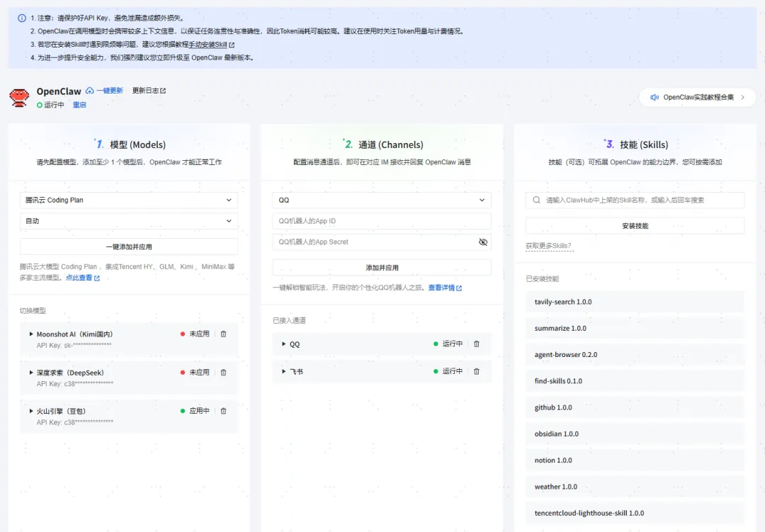The width and height of the screenshot is (765, 532).
Task: Delete the 火山引擎 (豆包) model entry
Action: pos(223,411)
